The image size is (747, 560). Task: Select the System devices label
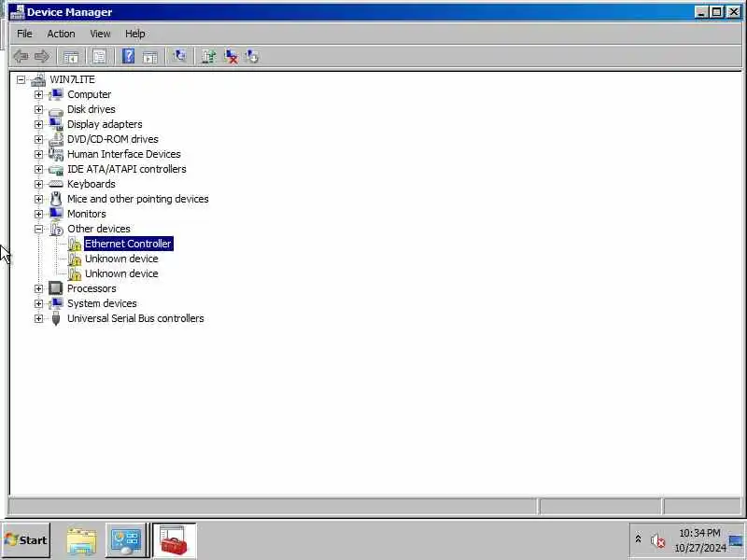pos(102,303)
